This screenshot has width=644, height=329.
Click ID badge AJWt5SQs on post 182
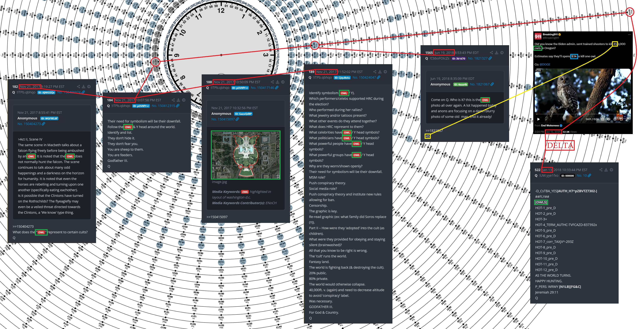pos(46,92)
